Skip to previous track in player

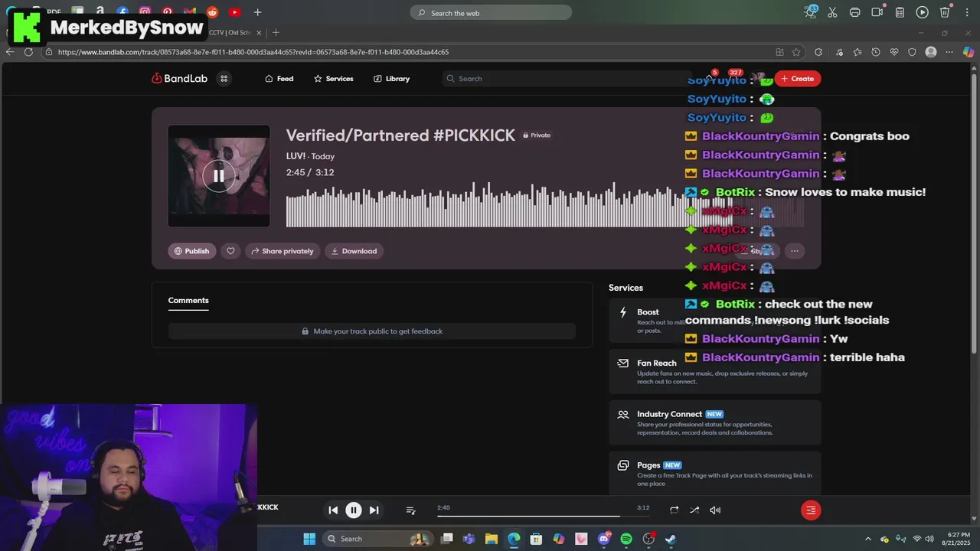[x=333, y=510]
